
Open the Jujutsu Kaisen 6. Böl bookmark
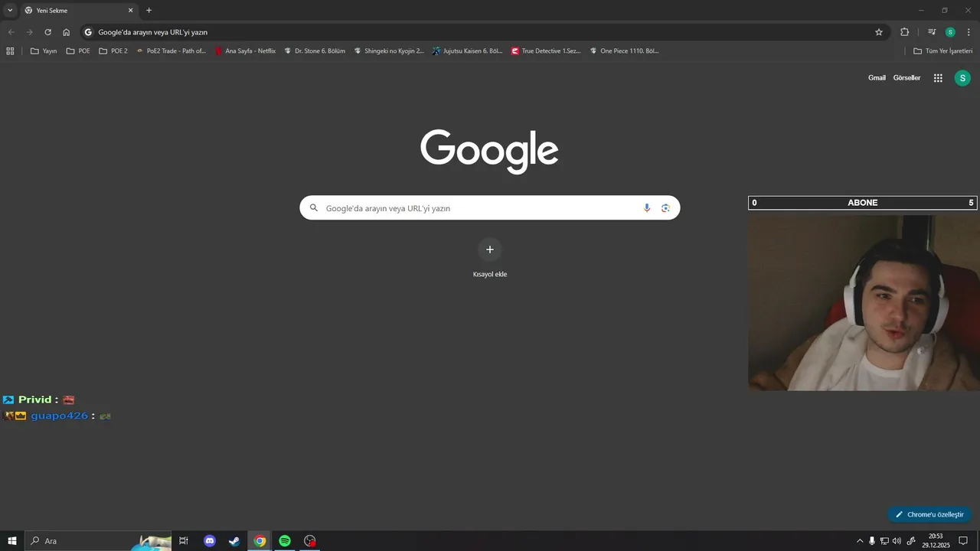click(x=467, y=51)
